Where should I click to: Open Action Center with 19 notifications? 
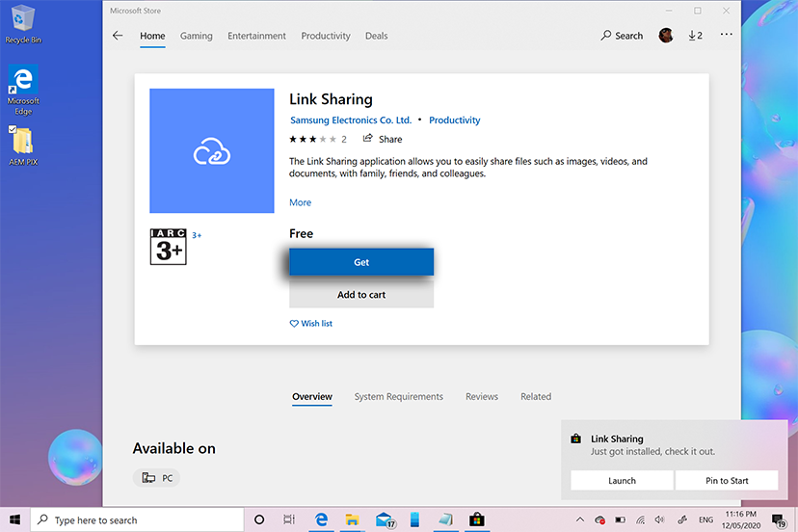tap(779, 520)
